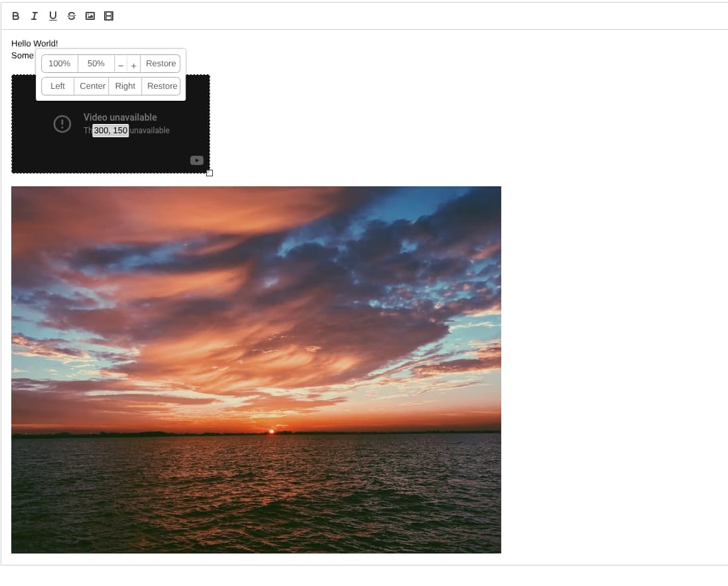
Task: Restore the video's default alignment
Action: click(x=161, y=86)
